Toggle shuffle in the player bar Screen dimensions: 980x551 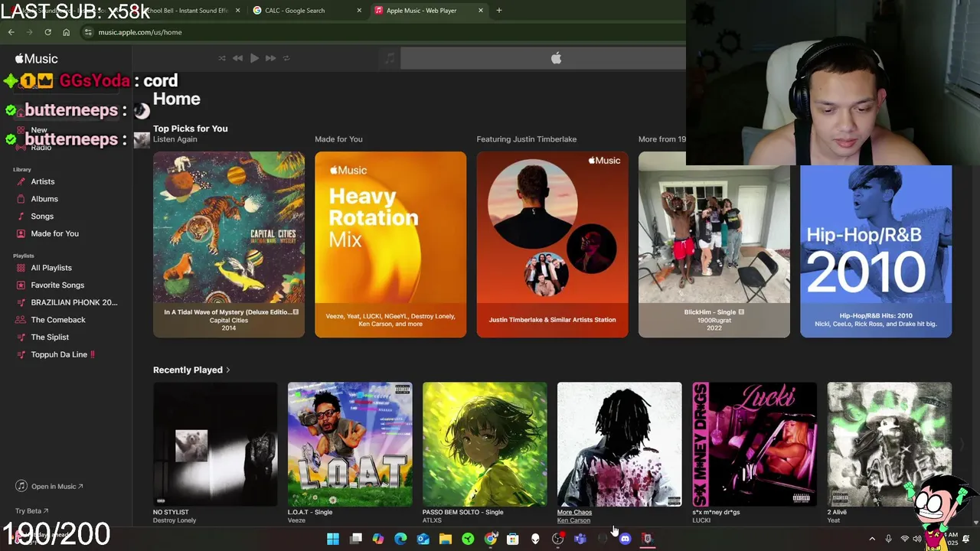(x=222, y=58)
